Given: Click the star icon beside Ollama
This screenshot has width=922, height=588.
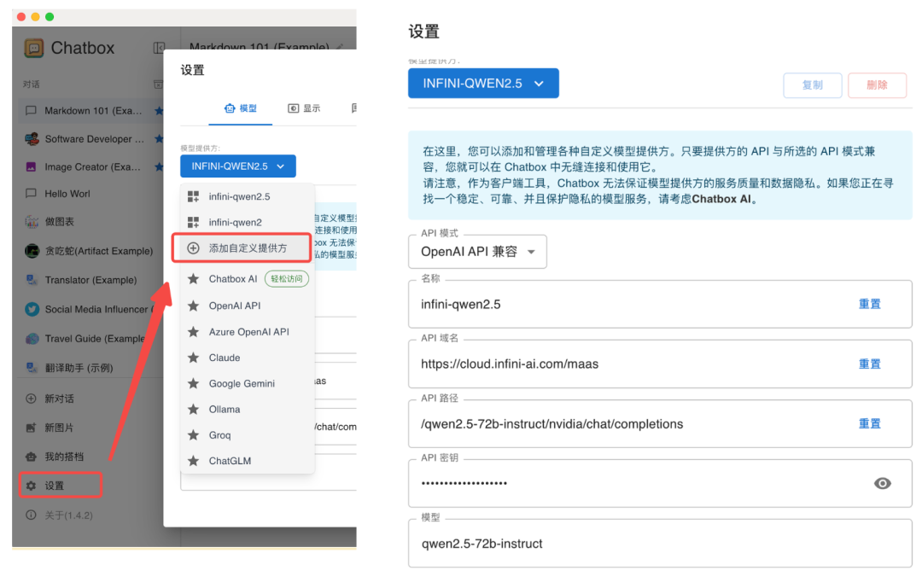Looking at the screenshot, I should [x=193, y=410].
